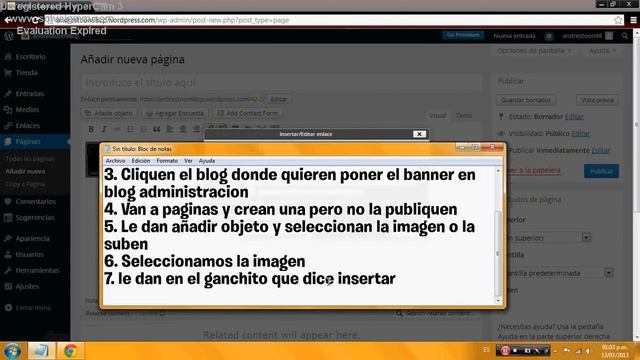Click the Vista previa button
Image resolution: width=640 pixels, height=360 pixels.
pos(597,100)
